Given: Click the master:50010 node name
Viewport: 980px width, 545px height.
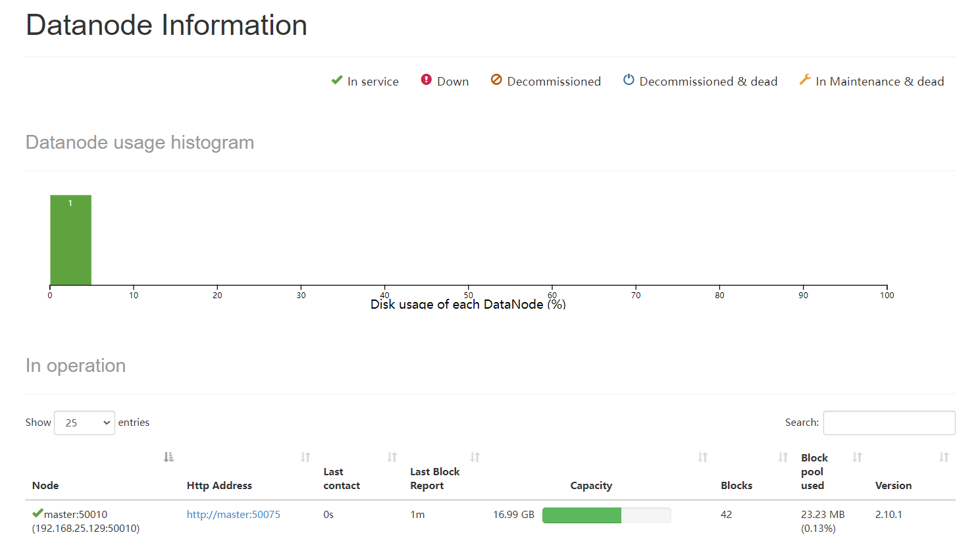Looking at the screenshot, I should pos(76,514).
